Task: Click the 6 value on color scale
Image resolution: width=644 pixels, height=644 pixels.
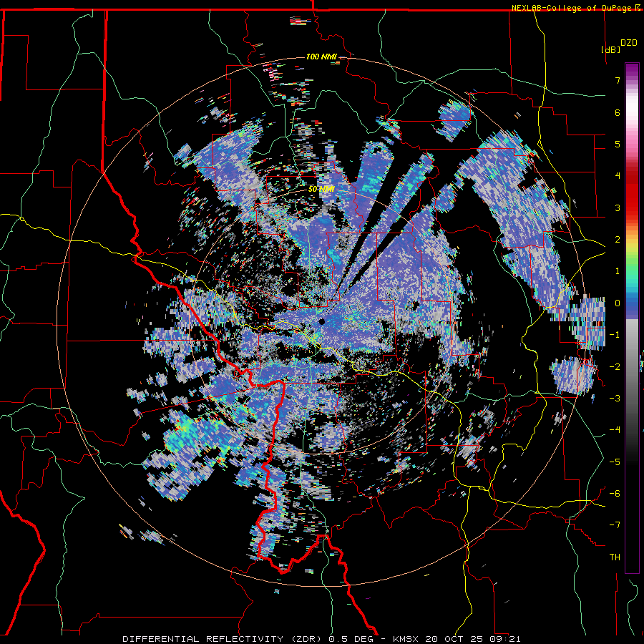Action: [x=618, y=112]
